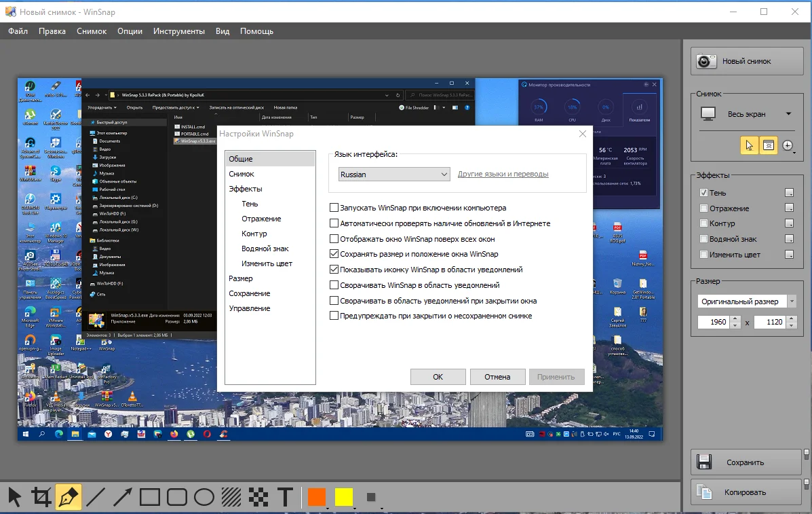Open the Помощь menu
This screenshot has width=812, height=514.
click(257, 31)
